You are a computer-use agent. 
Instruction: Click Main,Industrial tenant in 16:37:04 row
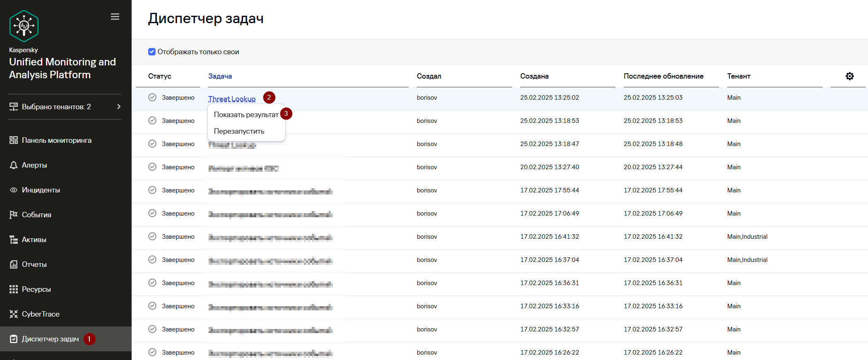pyautogui.click(x=747, y=260)
